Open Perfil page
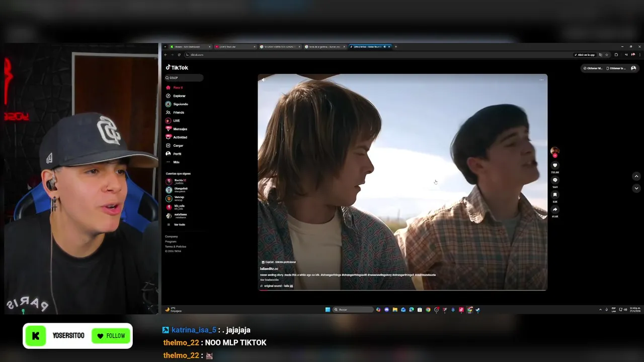This screenshot has height=362, width=644. (174, 154)
